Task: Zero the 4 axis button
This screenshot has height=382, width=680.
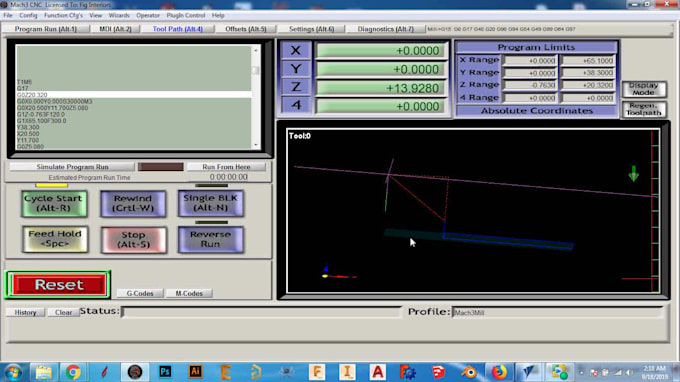Action: [296, 105]
